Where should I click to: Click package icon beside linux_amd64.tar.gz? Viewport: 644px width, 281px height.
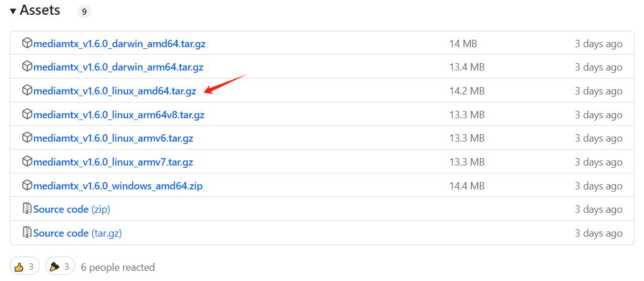[x=27, y=90]
